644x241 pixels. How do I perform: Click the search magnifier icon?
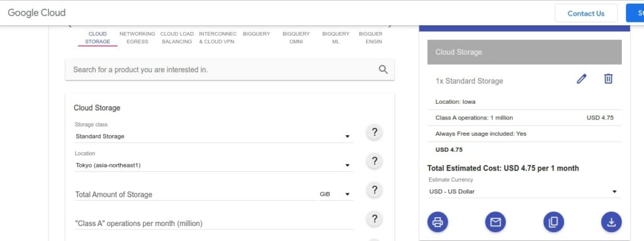click(x=383, y=69)
